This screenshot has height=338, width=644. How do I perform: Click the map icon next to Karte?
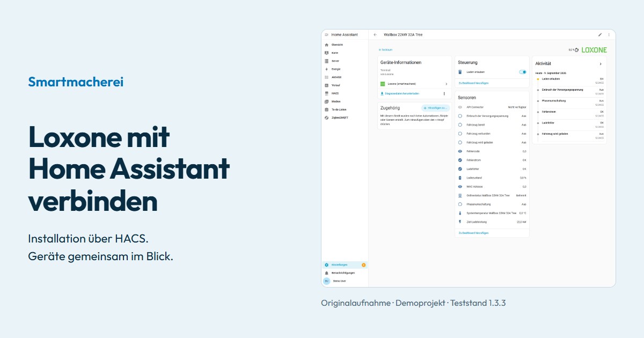[326, 53]
